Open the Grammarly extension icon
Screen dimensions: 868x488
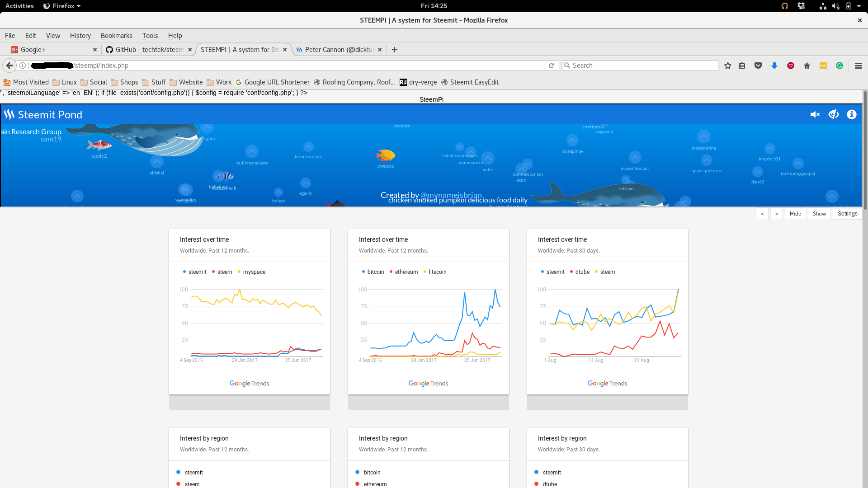[x=840, y=66]
